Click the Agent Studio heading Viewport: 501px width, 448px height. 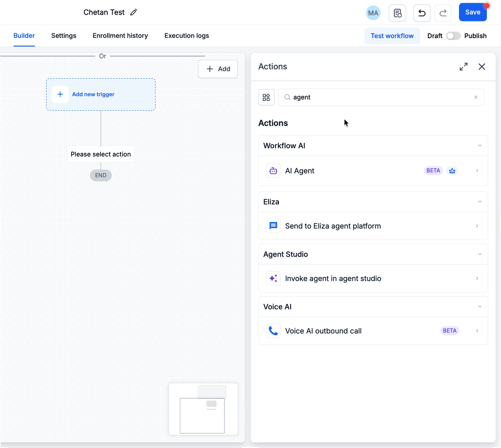[285, 254]
